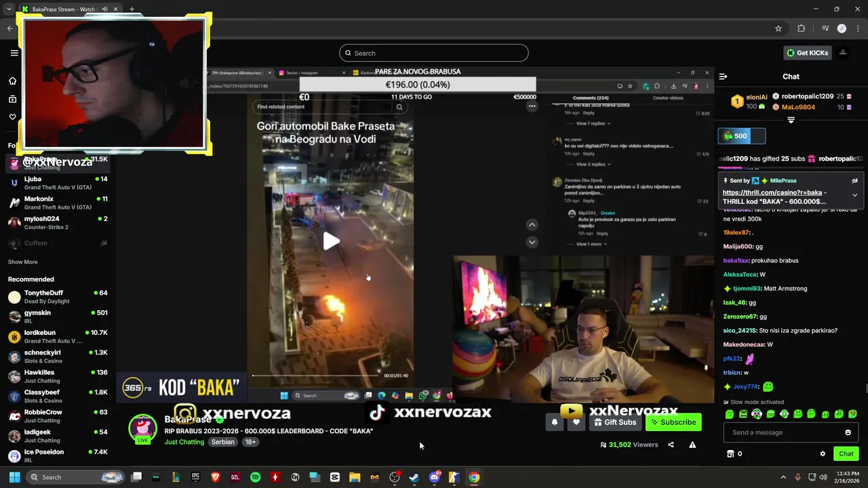The image size is (868, 488).
Task: Click eloniAi top gifter entry
Action: (749, 102)
